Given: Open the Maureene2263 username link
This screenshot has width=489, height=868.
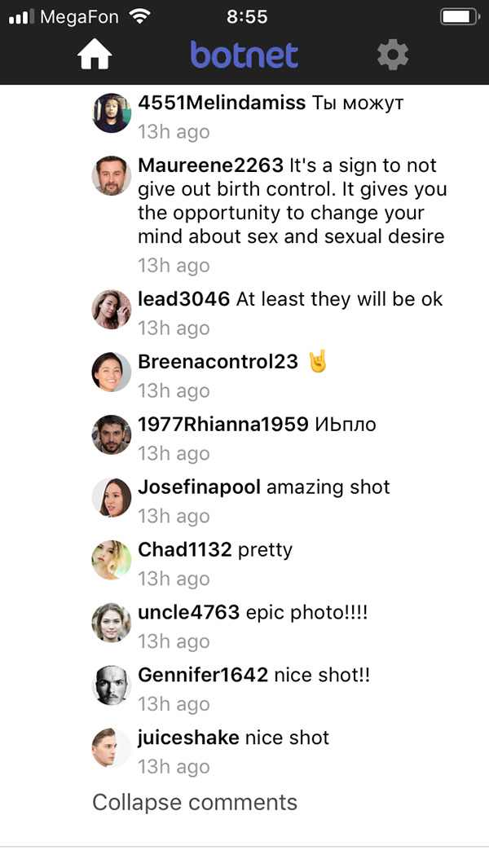Looking at the screenshot, I should [210, 165].
